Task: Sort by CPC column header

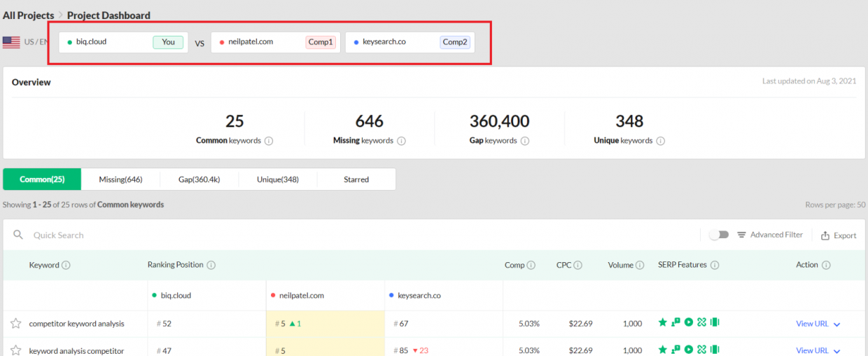Action: click(x=563, y=265)
